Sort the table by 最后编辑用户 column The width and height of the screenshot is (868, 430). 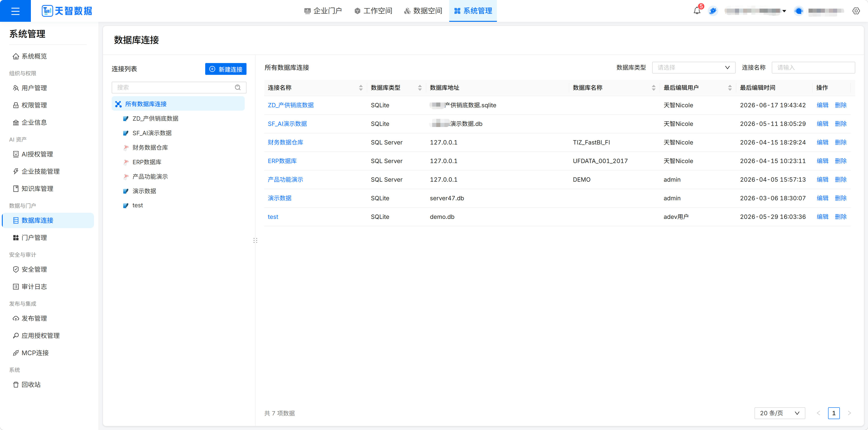(x=730, y=88)
